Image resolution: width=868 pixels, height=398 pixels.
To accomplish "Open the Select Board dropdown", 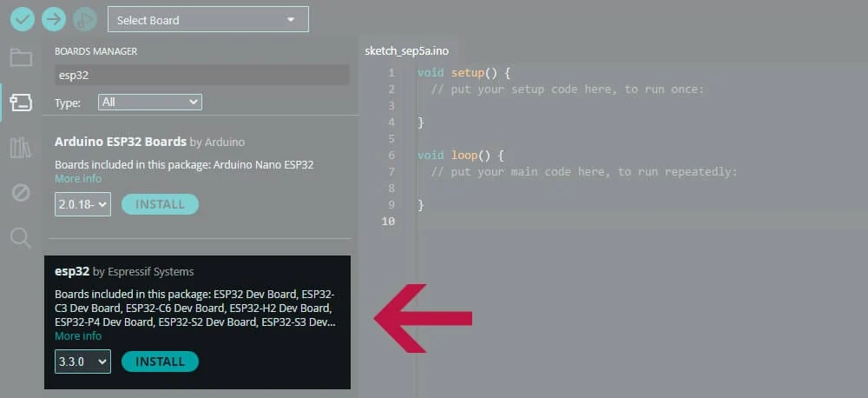I will tap(208, 20).
